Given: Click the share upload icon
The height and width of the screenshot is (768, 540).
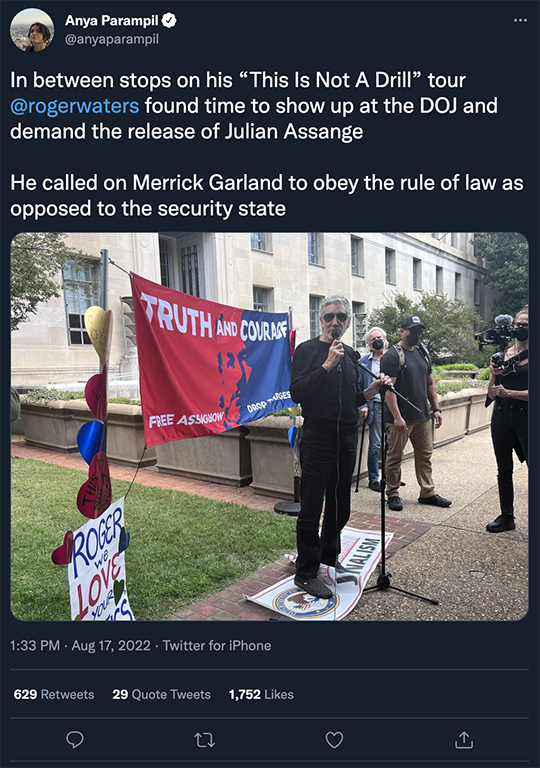Looking at the screenshot, I should pyautogui.click(x=464, y=740).
